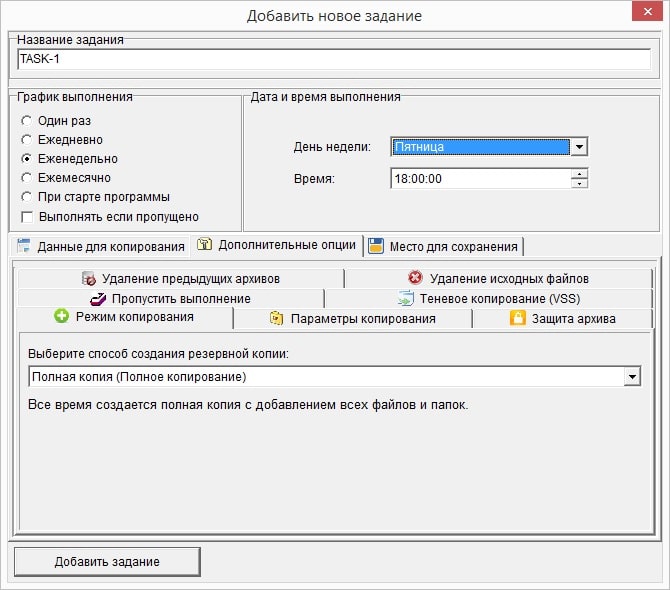Image resolution: width=670 pixels, height=590 pixels.
Task: Open the День недели dropdown
Action: (577, 147)
